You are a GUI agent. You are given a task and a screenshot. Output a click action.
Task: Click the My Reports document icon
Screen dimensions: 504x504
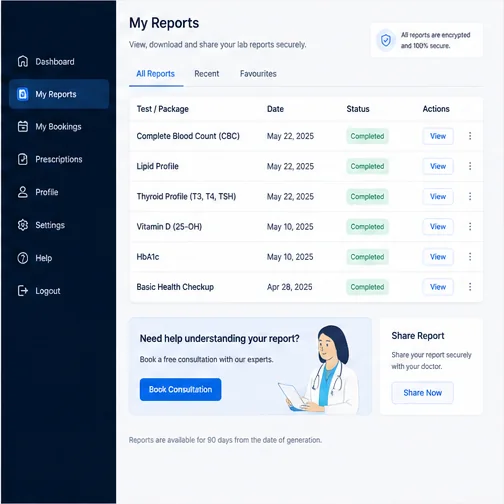point(23,94)
